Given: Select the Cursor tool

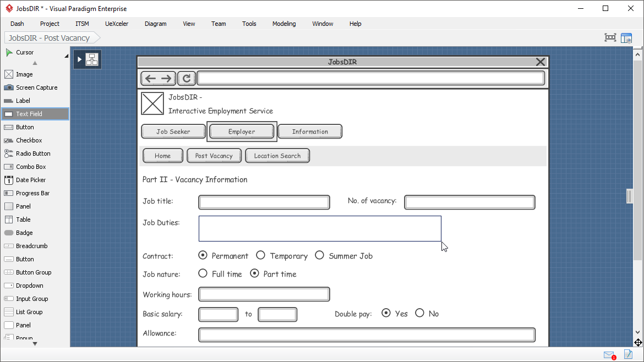Looking at the screenshot, I should pyautogui.click(x=25, y=52).
